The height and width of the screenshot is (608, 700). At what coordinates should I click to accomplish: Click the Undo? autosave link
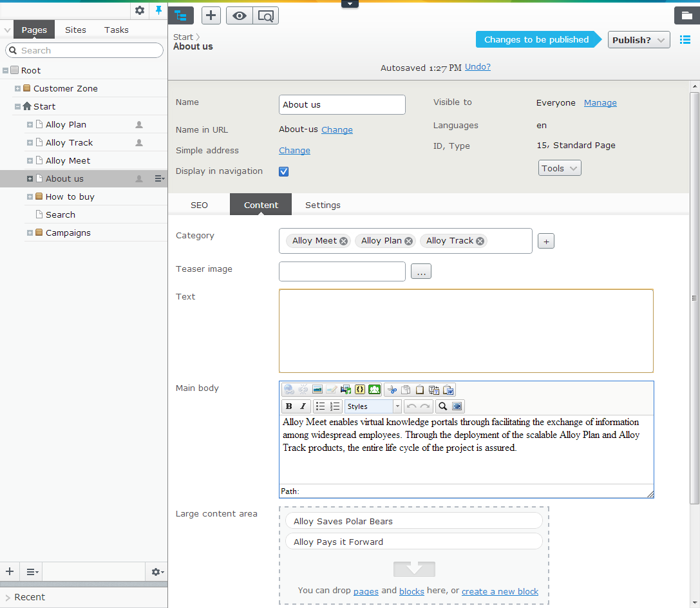478,67
